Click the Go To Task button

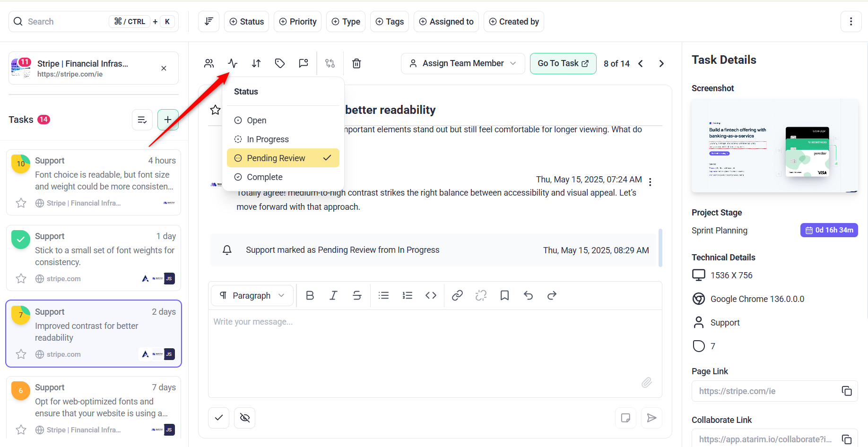pyautogui.click(x=563, y=63)
